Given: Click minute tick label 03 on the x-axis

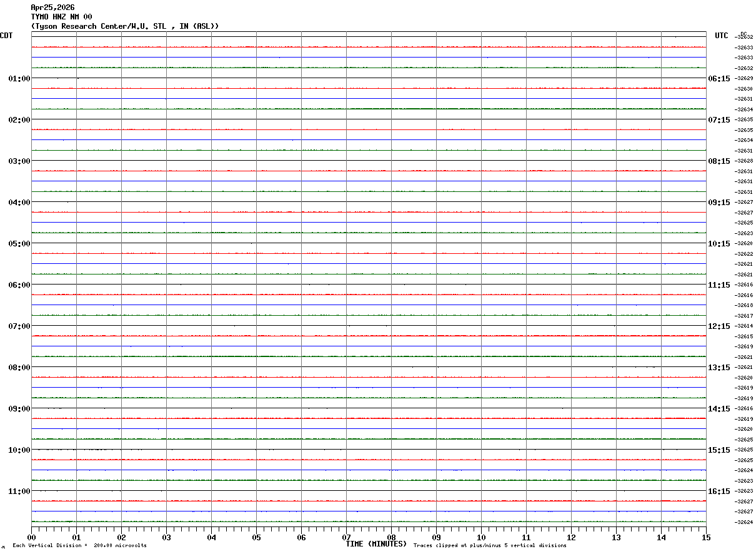Looking at the screenshot, I should 166,537.
